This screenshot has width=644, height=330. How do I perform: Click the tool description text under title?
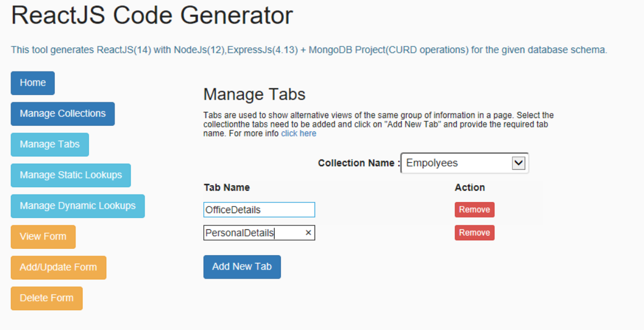click(309, 50)
